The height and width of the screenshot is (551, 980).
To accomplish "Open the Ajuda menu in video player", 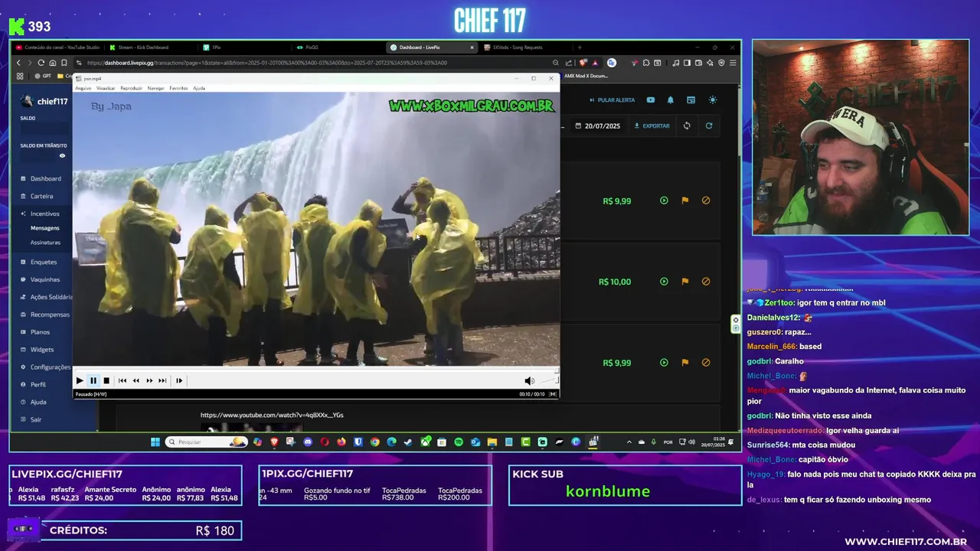I will [x=199, y=88].
